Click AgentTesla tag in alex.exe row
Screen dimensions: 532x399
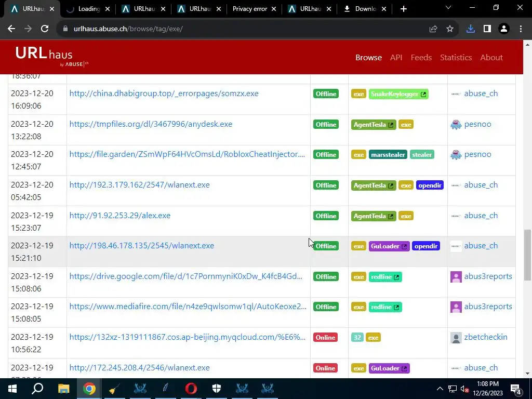pyautogui.click(x=373, y=216)
